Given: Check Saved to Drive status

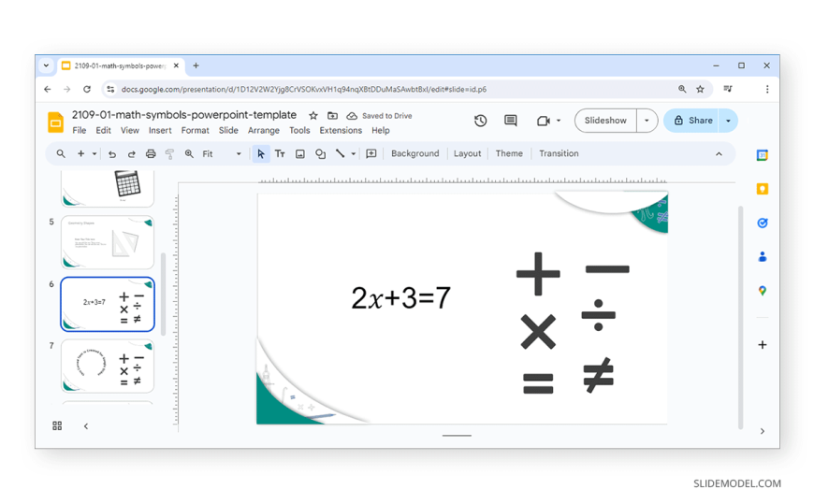Looking at the screenshot, I should click(x=380, y=116).
